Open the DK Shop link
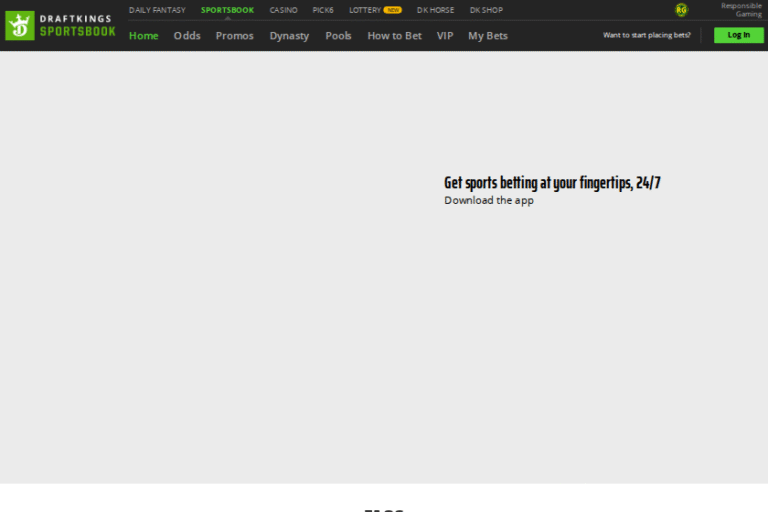This screenshot has width=768, height=512. coord(486,10)
